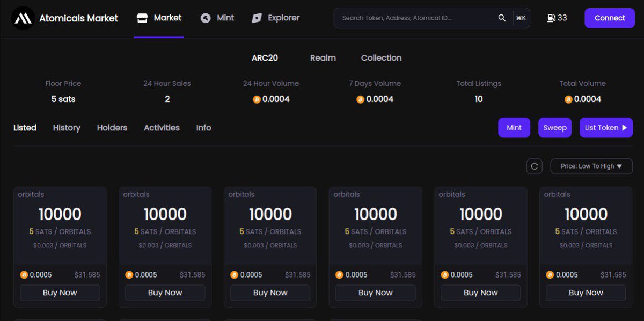The height and width of the screenshot is (321, 644).
Task: Switch to the Collection tab
Action: tap(381, 58)
